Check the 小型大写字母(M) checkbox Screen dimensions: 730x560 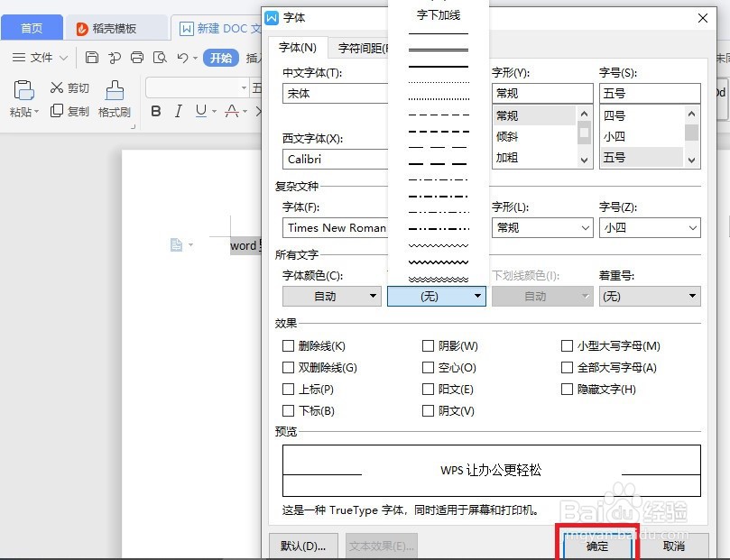pyautogui.click(x=567, y=345)
